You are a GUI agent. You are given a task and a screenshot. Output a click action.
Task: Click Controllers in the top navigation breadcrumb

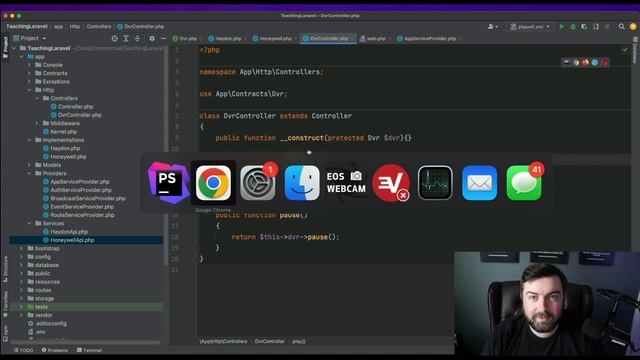[99, 27]
